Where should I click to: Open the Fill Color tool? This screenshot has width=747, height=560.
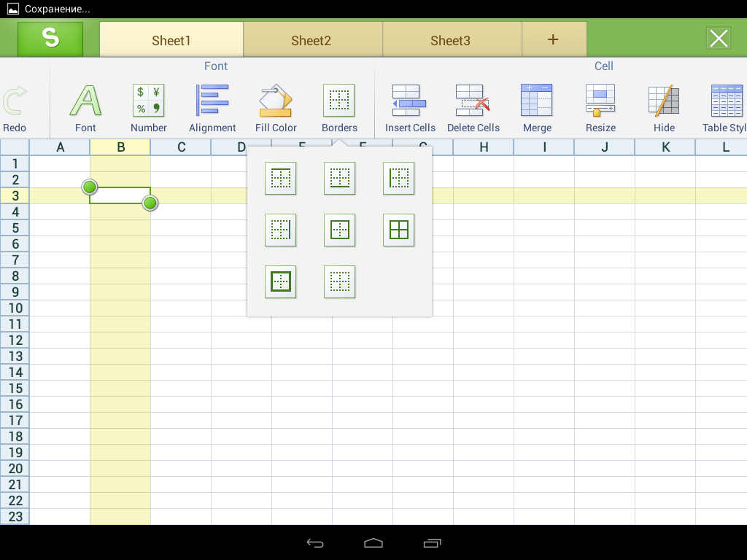tap(276, 107)
